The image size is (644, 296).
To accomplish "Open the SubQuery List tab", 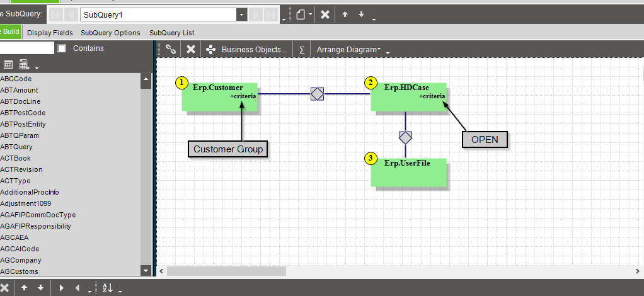I will 171,33.
